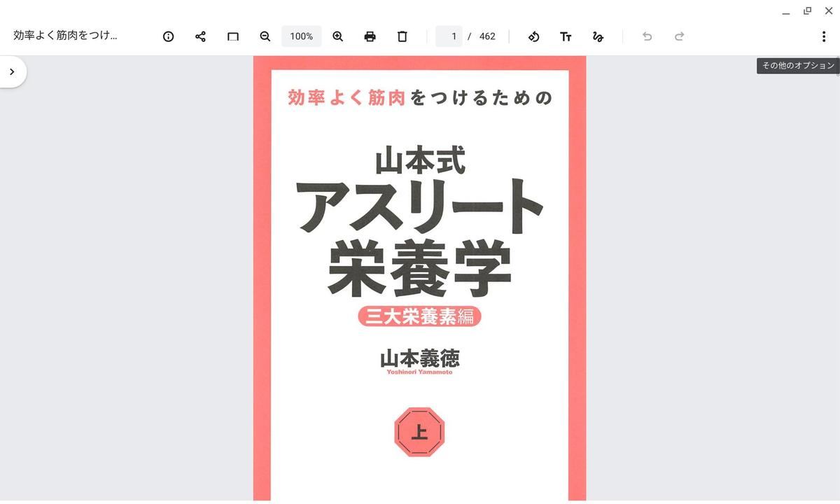Expand the left sidebar panel
Image resolution: width=840 pixels, height=504 pixels.
(12, 71)
